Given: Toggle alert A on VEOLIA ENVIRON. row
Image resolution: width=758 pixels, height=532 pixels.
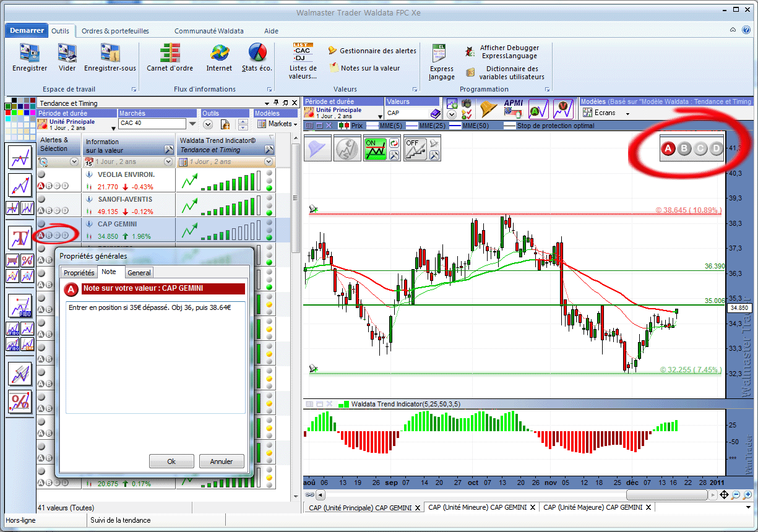Looking at the screenshot, I should (x=41, y=186).
